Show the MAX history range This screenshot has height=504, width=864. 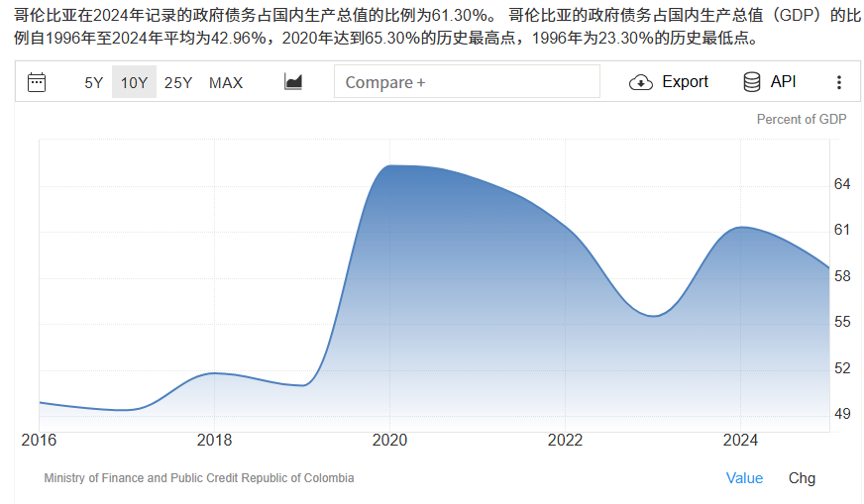point(226,82)
